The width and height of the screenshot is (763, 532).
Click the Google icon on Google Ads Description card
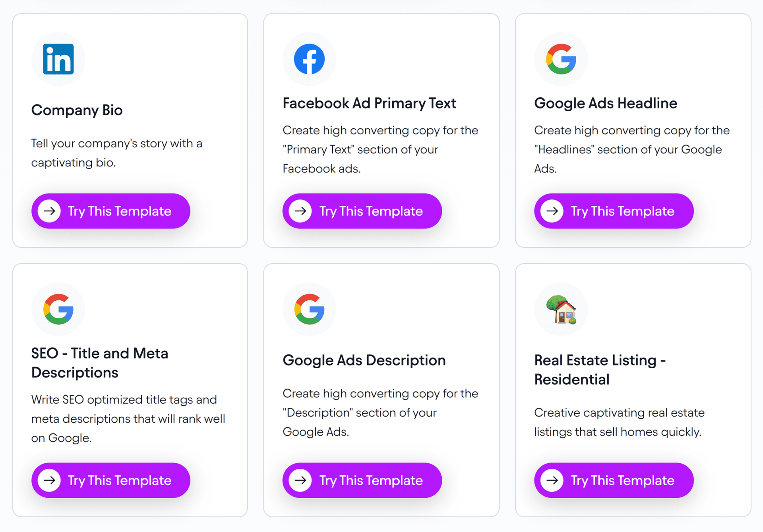309,309
